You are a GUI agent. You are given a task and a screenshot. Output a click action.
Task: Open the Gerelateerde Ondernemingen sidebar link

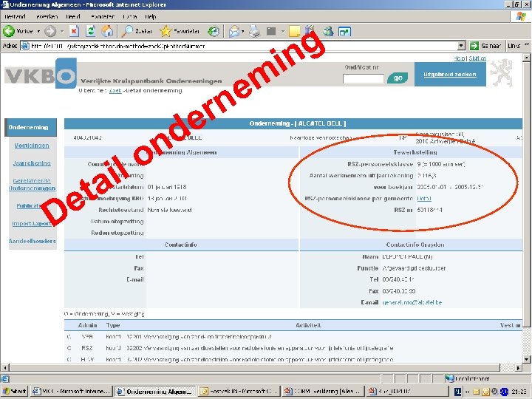click(x=32, y=185)
